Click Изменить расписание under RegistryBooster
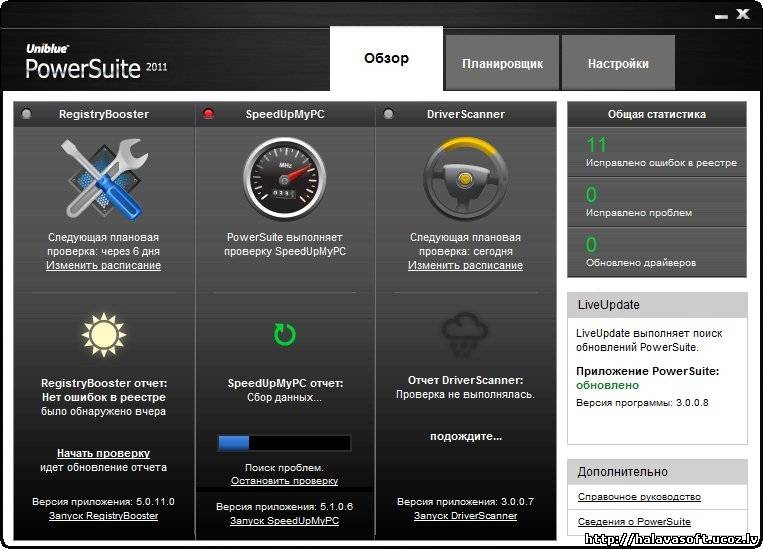763x549 pixels. 103,266
